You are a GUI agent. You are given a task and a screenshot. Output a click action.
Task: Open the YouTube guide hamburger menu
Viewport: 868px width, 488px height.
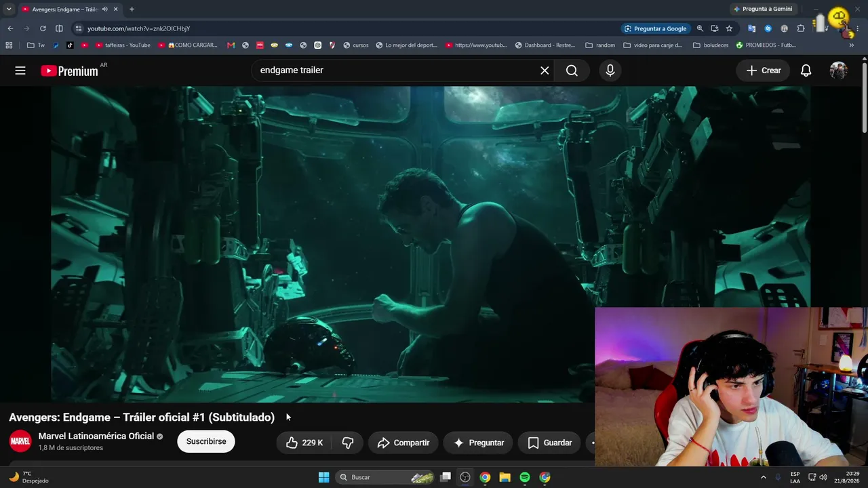(x=20, y=70)
